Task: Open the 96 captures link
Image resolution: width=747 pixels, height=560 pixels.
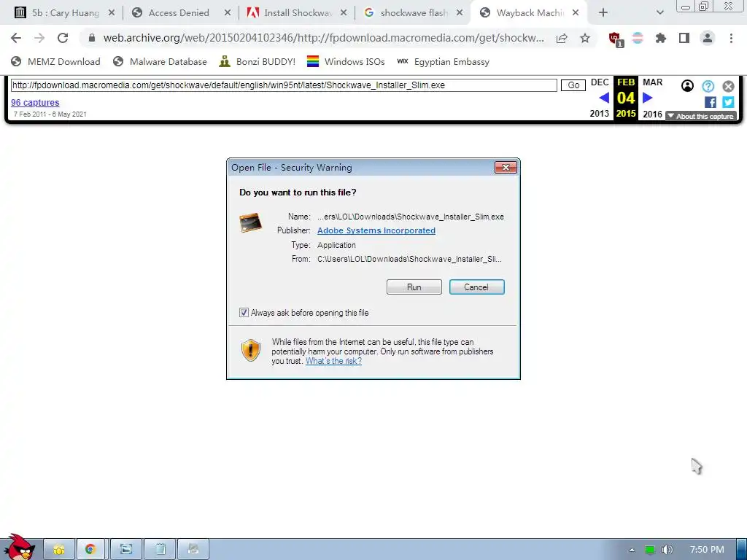Action: click(35, 102)
